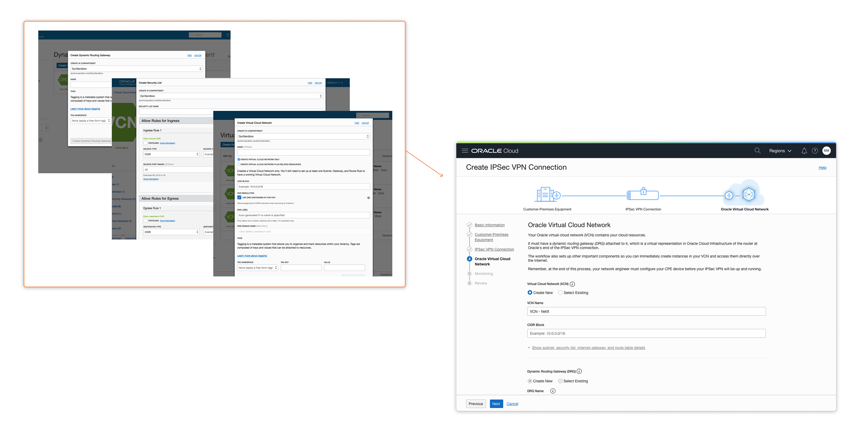
Task: Click the Cancel link in footer
Action: pos(512,404)
